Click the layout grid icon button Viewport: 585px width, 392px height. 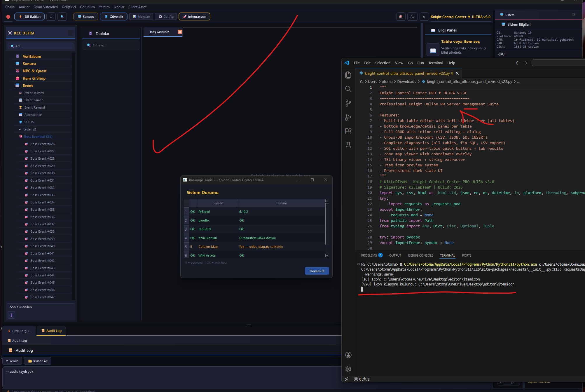click(x=424, y=17)
